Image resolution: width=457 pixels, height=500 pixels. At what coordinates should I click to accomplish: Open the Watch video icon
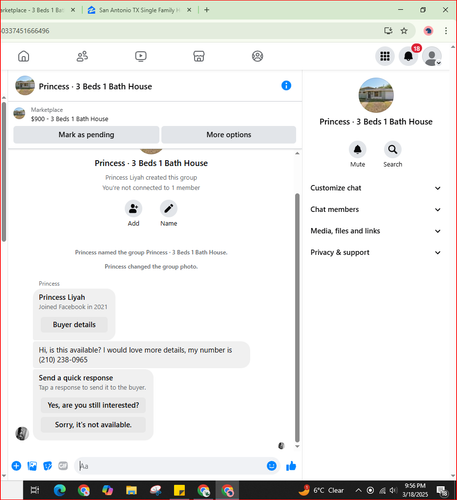(x=141, y=56)
